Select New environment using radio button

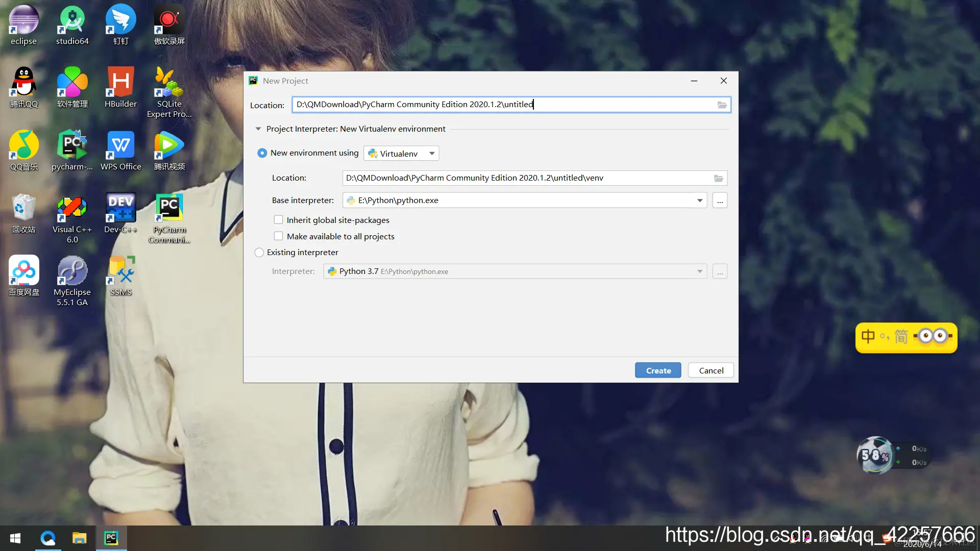[x=262, y=153]
